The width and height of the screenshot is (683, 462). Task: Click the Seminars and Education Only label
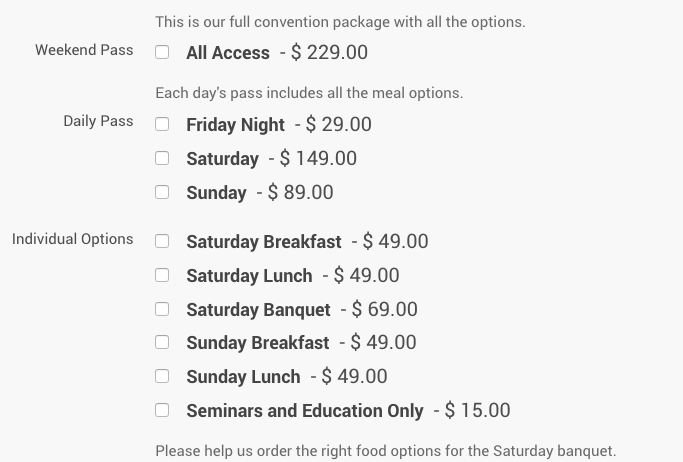pyautogui.click(x=305, y=411)
